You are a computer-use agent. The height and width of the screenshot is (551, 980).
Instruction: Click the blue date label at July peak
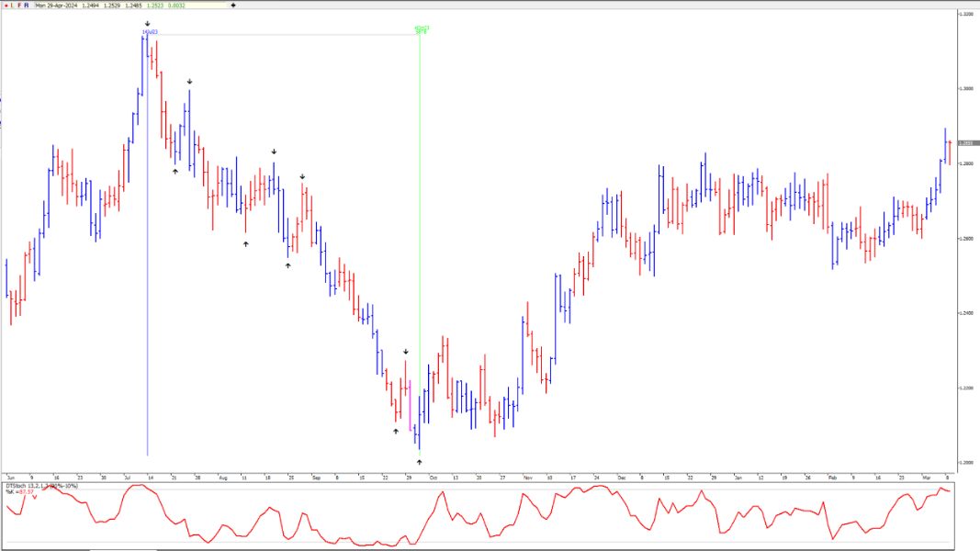150,32
